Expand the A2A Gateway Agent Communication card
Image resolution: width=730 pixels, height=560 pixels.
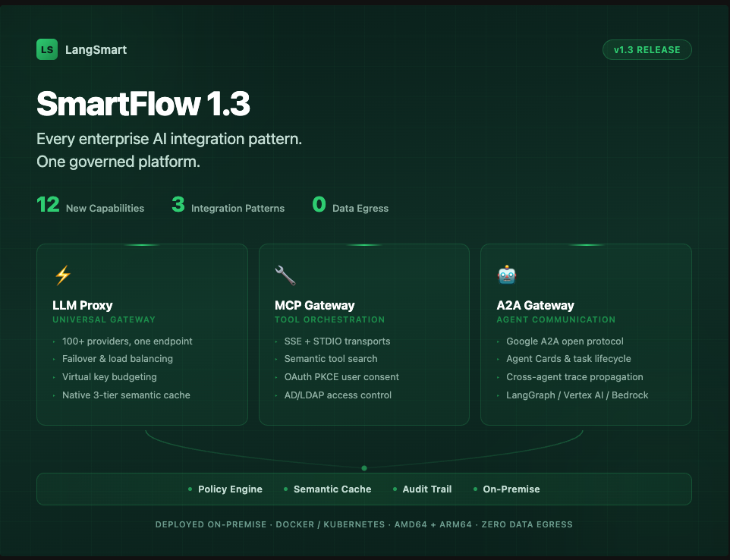tap(586, 334)
